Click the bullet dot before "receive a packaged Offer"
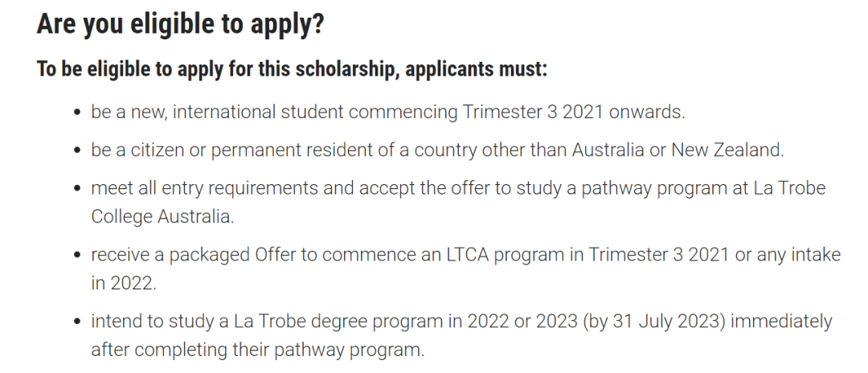This screenshot has width=868, height=373. [77, 255]
